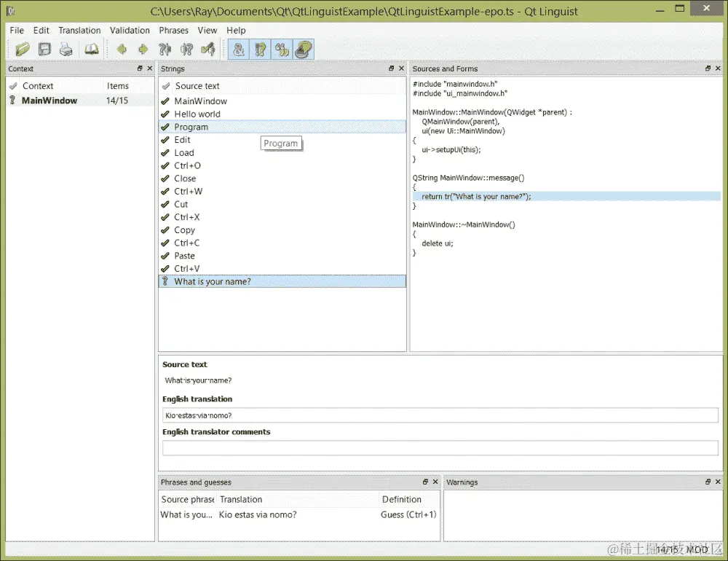Open the Translation menu

coord(79,30)
